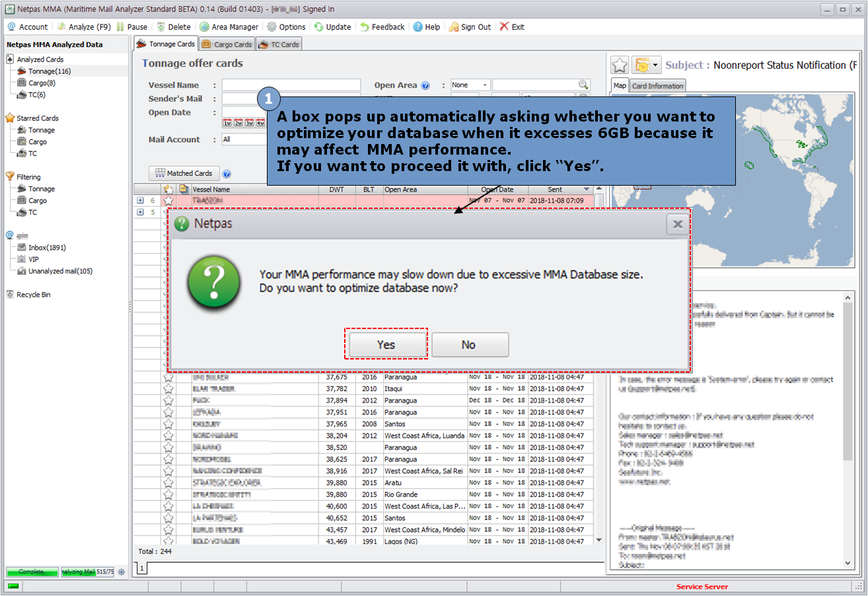Select the Map tab
Viewport: 868px width, 596px height.
620,86
